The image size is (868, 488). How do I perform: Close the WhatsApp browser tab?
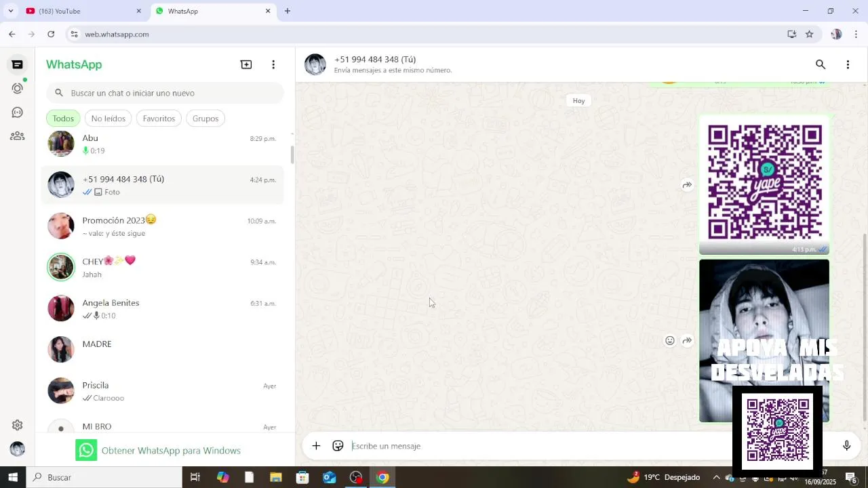tap(268, 11)
